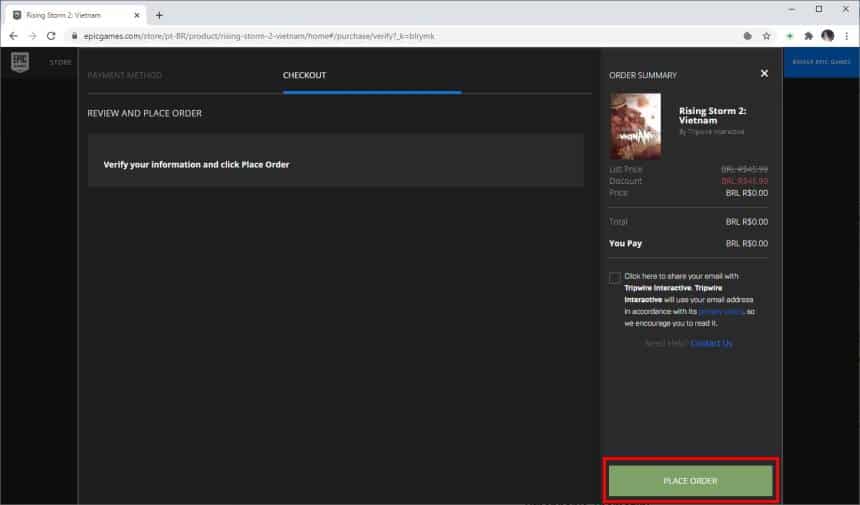The image size is (860, 505).
Task: Reload the page with the refresh icon
Action: (x=51, y=36)
